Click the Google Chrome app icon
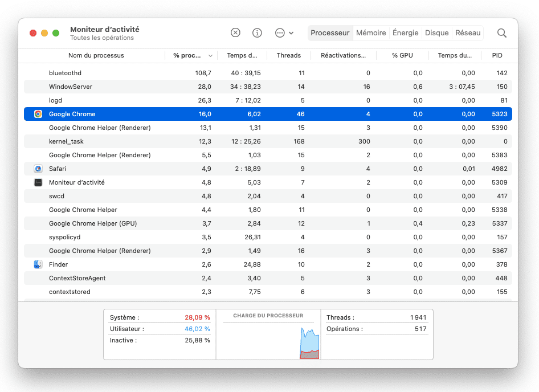 click(x=38, y=114)
